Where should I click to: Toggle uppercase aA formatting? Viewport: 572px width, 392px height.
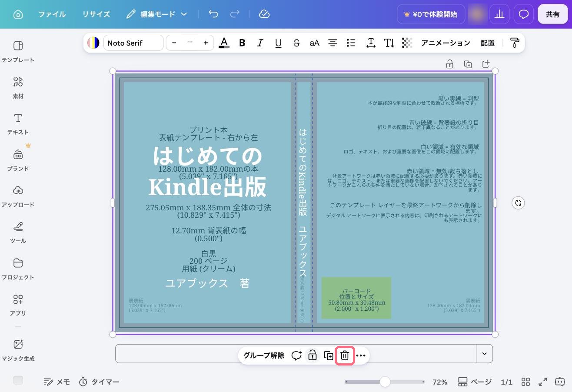coord(314,43)
